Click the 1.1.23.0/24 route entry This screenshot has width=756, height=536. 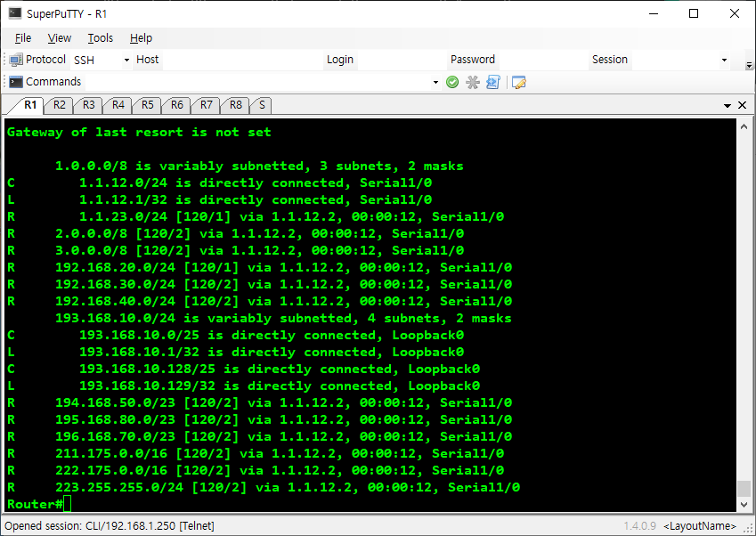click(256, 216)
